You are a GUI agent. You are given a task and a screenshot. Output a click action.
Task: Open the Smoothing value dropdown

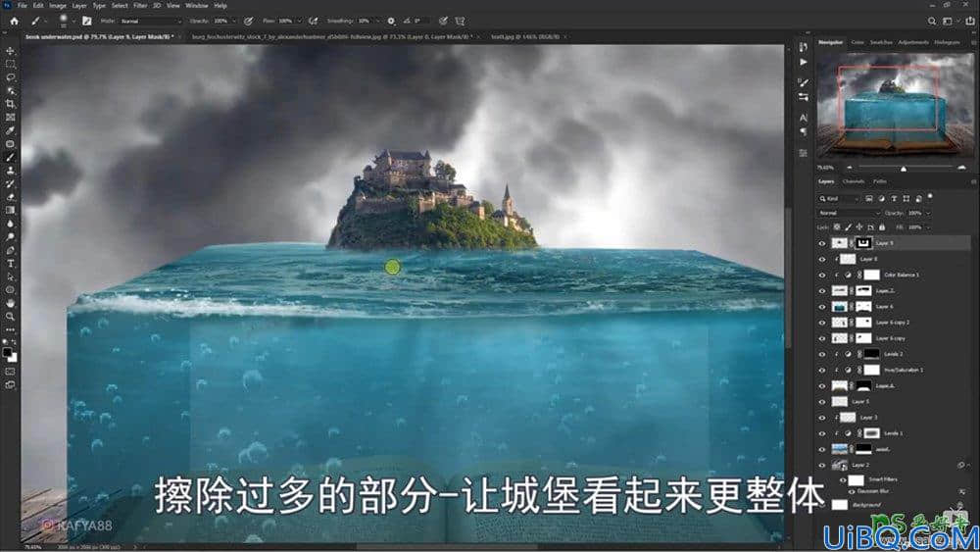click(x=377, y=22)
